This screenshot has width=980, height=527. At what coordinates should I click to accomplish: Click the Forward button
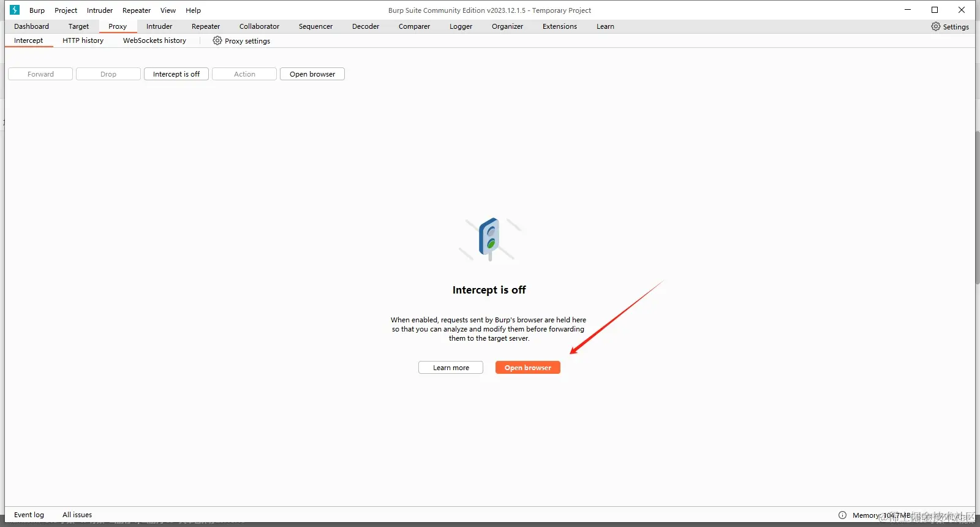(40, 74)
